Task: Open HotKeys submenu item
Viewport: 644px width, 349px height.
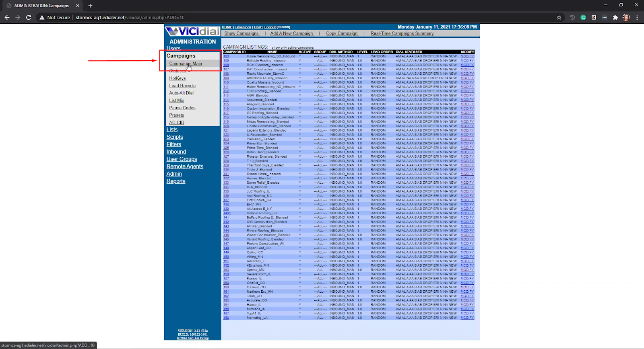Action: click(x=178, y=78)
